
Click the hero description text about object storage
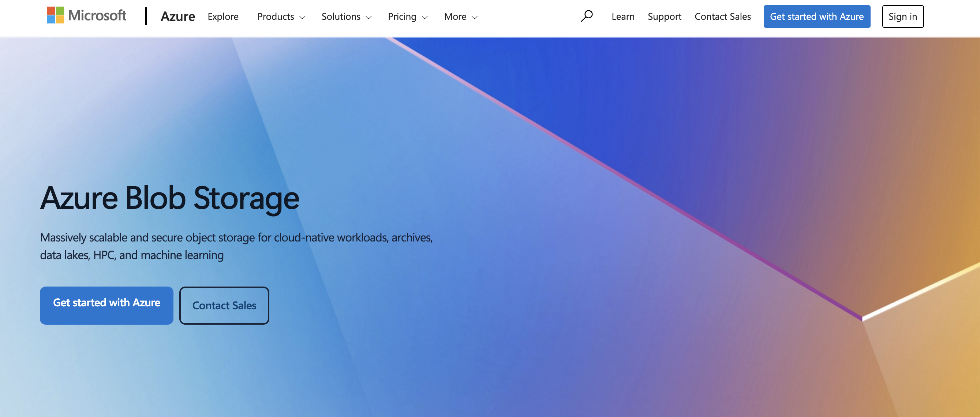coord(236,246)
